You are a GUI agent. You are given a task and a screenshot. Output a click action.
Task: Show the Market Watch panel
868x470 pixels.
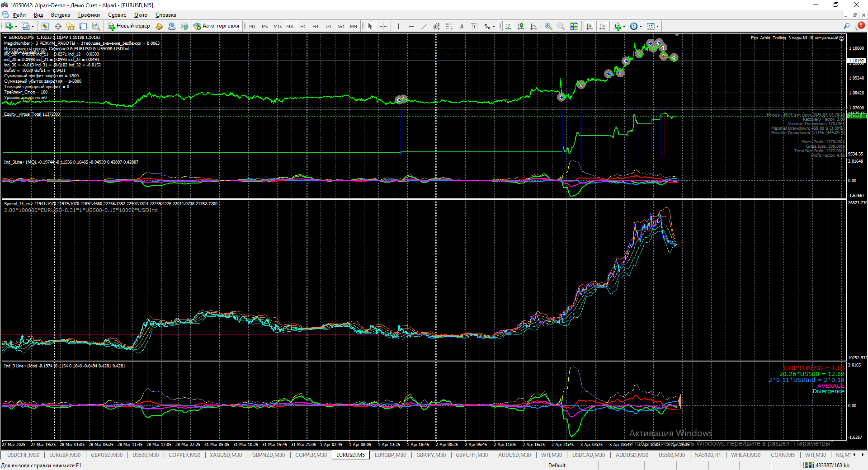(x=45, y=26)
